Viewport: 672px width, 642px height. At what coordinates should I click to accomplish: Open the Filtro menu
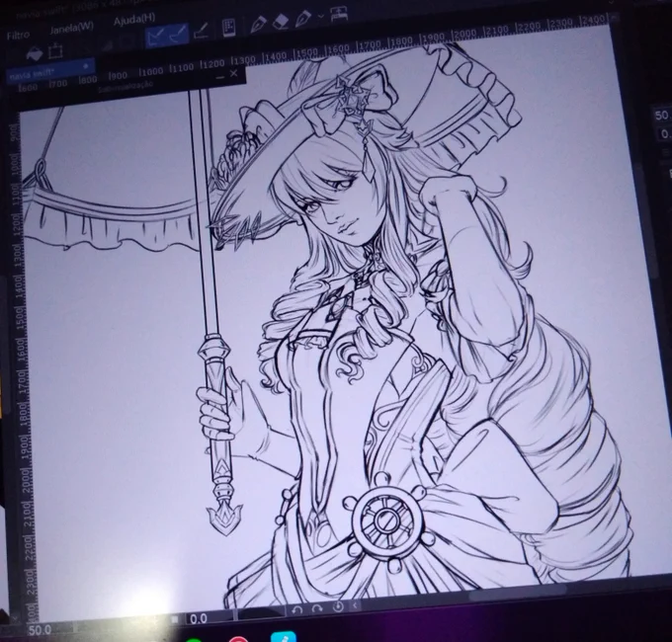[18, 35]
